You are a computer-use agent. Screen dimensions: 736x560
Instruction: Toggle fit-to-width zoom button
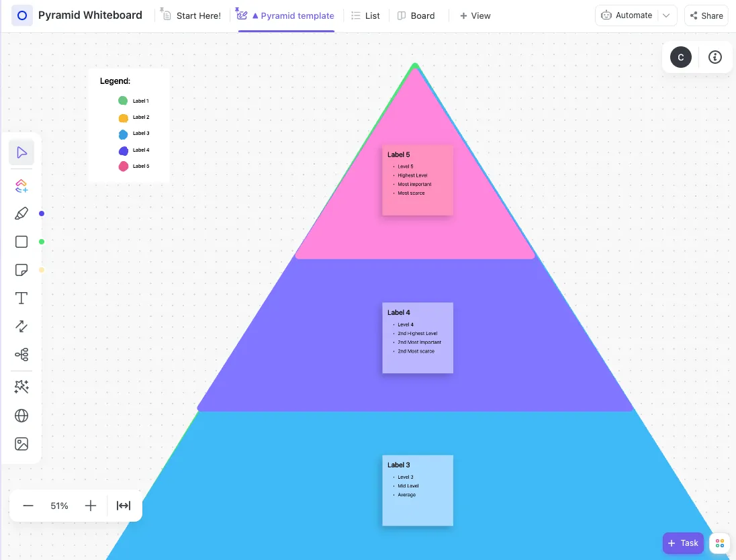point(124,506)
